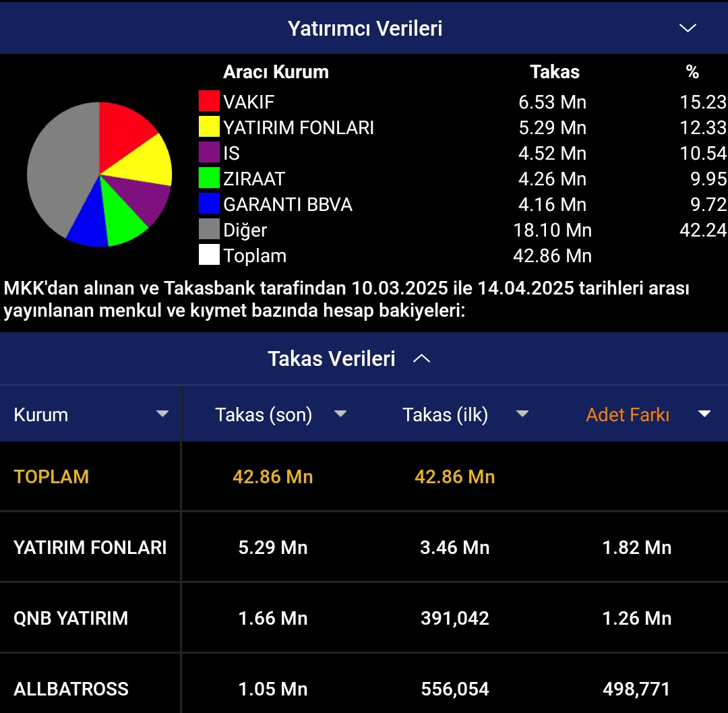Click YATIRIM FONLARI in the legend
728x713 pixels.
tap(299, 127)
